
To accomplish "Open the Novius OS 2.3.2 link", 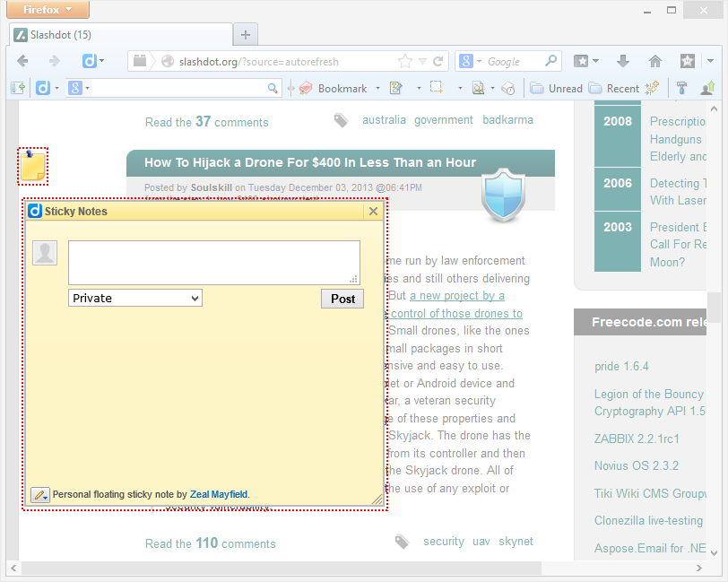I will (x=637, y=465).
